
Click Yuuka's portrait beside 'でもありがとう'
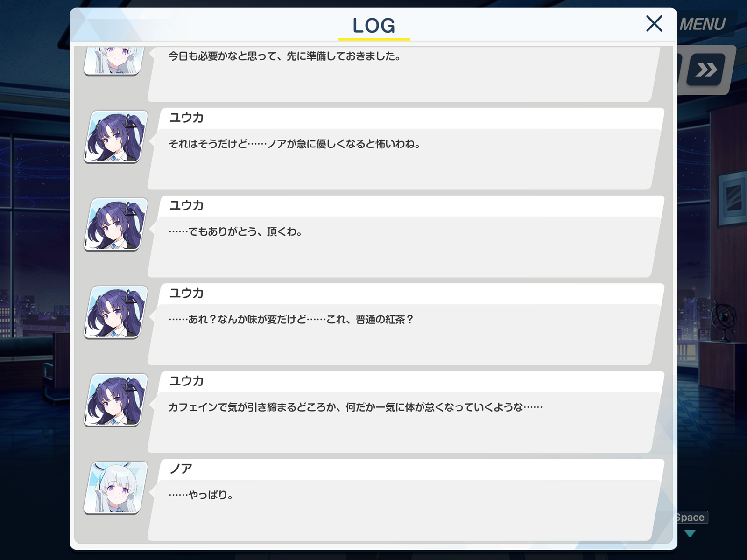pos(115,225)
